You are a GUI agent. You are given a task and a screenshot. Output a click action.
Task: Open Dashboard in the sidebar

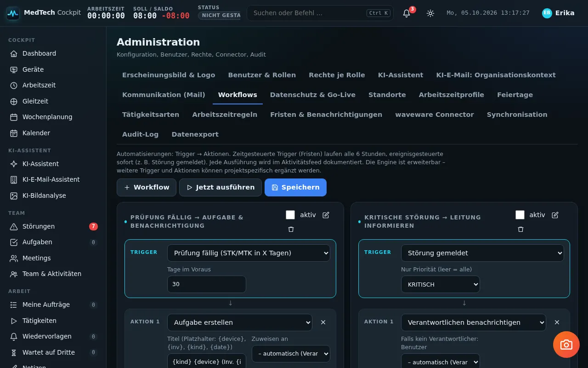click(53, 53)
